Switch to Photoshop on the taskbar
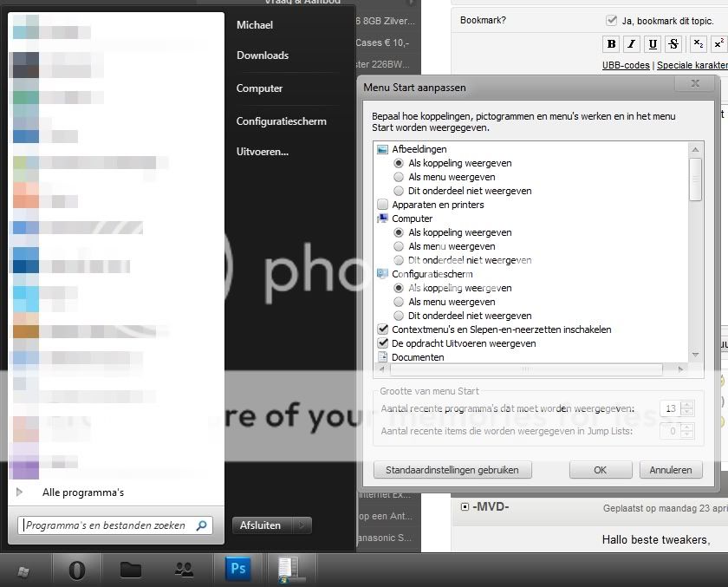 (238, 568)
